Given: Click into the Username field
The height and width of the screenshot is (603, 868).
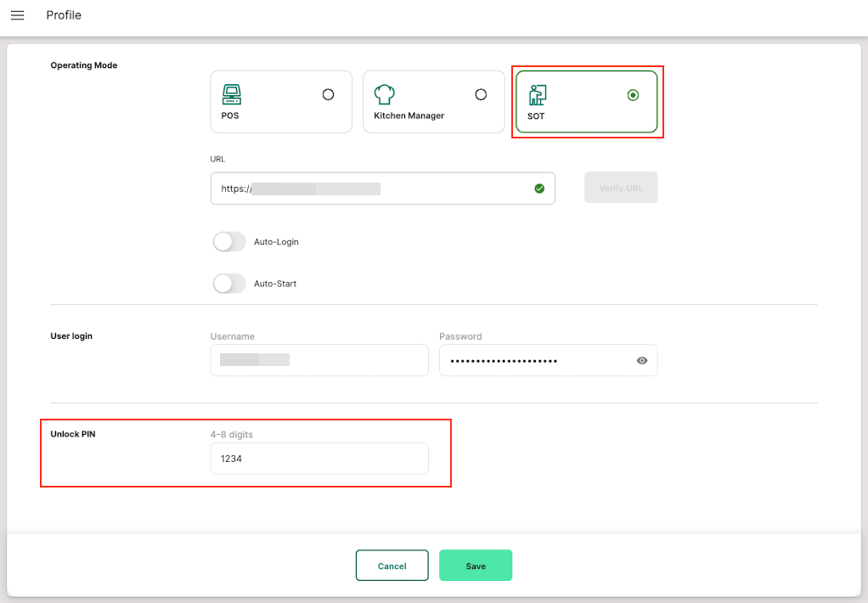Looking at the screenshot, I should click(318, 360).
